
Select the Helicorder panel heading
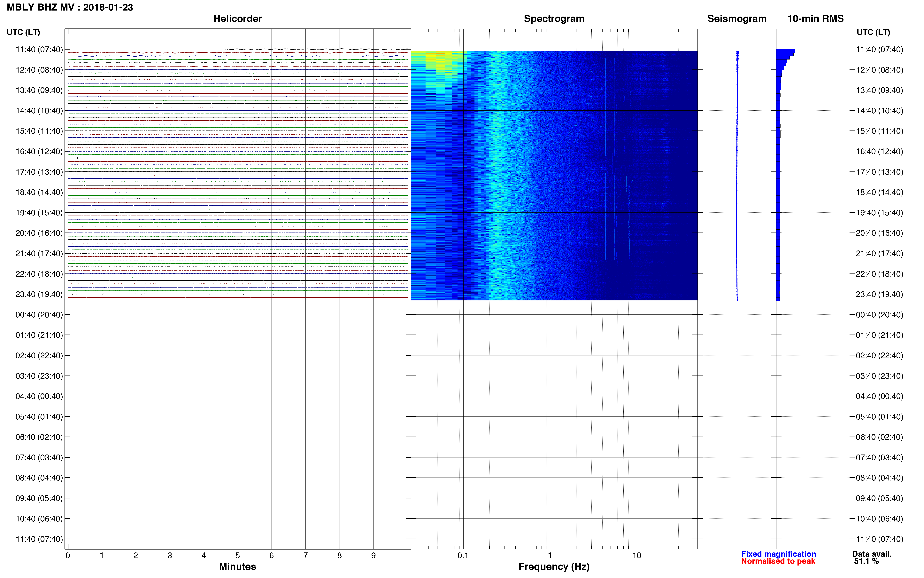pyautogui.click(x=238, y=19)
